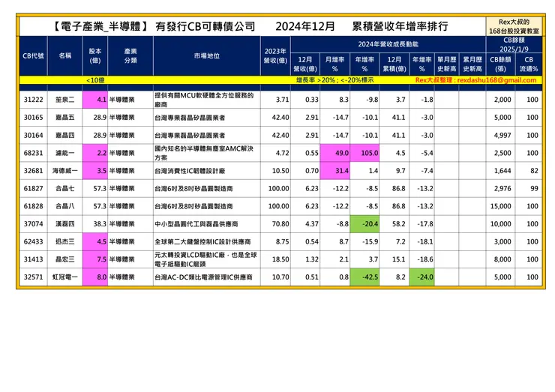Image resolution: width=555 pixels, height=392 pixels.
Task: Click the name cell '合晶八'
Action: coord(65,206)
